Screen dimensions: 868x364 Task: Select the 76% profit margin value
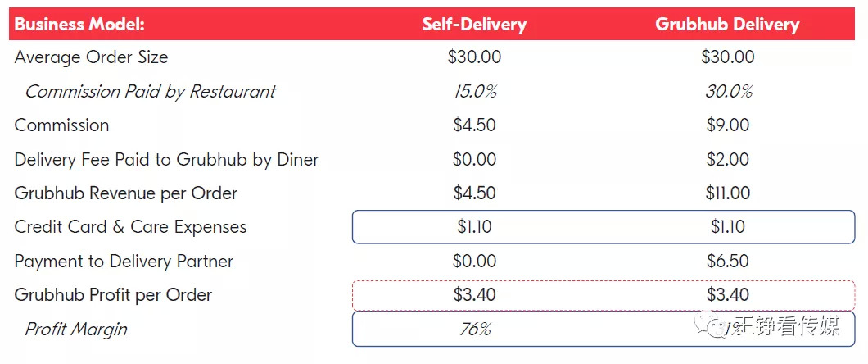pos(475,330)
